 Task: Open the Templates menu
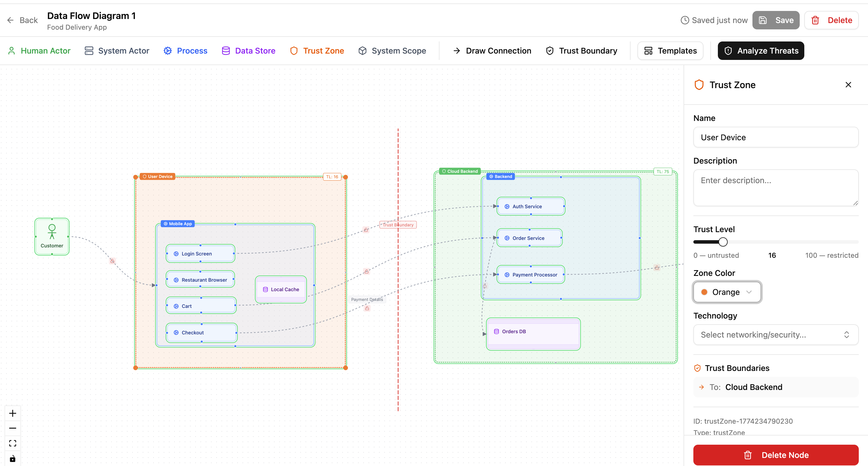click(670, 50)
